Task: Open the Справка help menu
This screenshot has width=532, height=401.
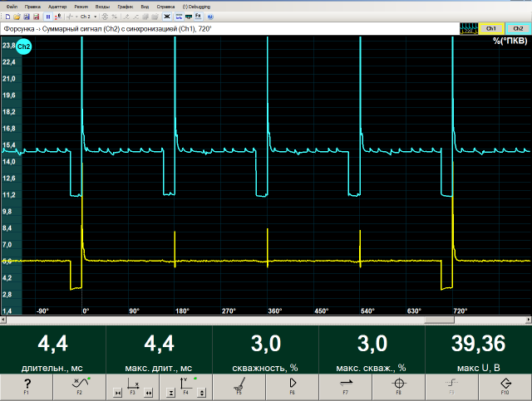Action: [x=166, y=6]
